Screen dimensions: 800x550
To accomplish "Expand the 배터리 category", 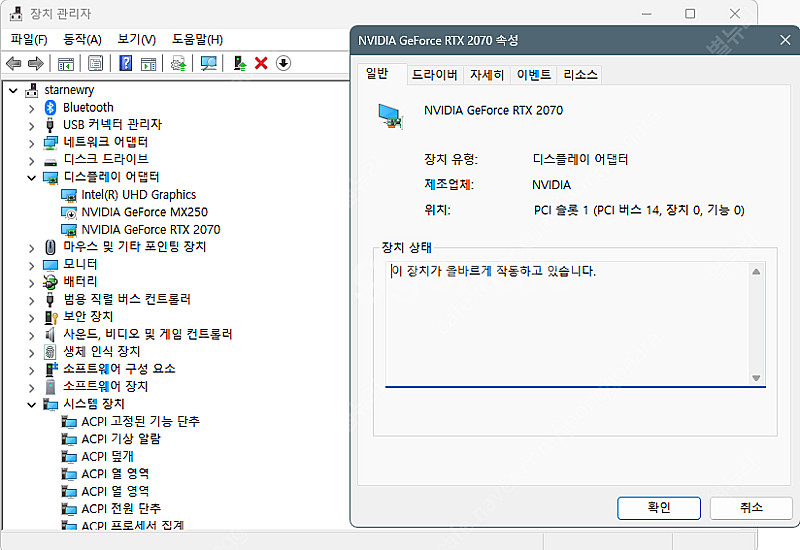I will tap(32, 283).
